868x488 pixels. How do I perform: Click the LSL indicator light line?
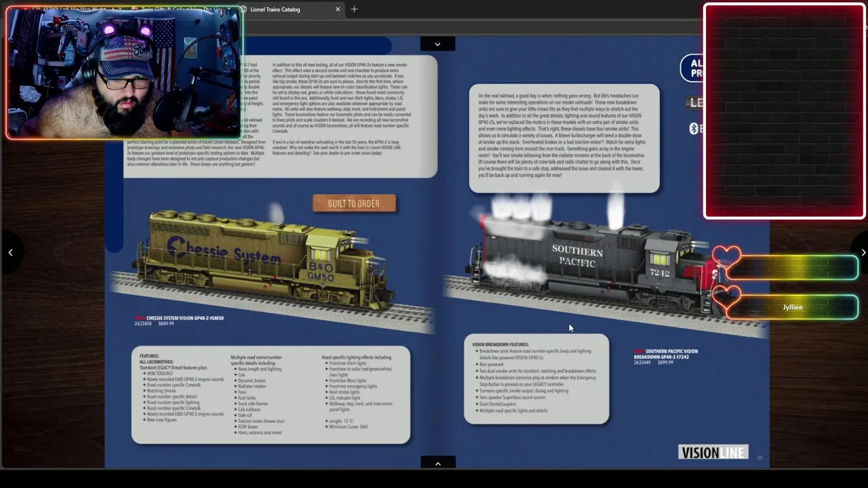tap(343, 398)
